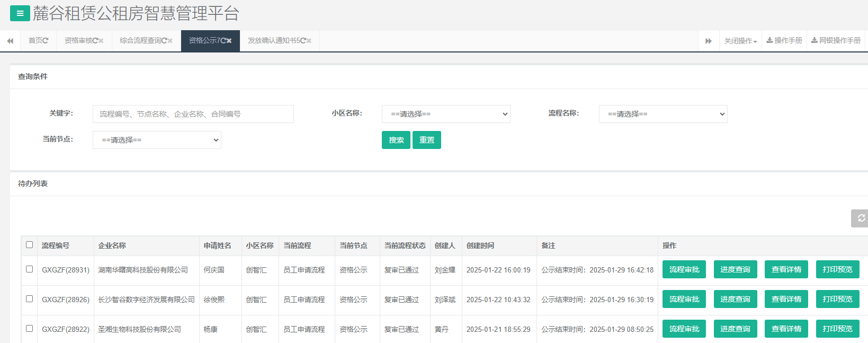Check the row for GXGZF(28931)

(30, 269)
